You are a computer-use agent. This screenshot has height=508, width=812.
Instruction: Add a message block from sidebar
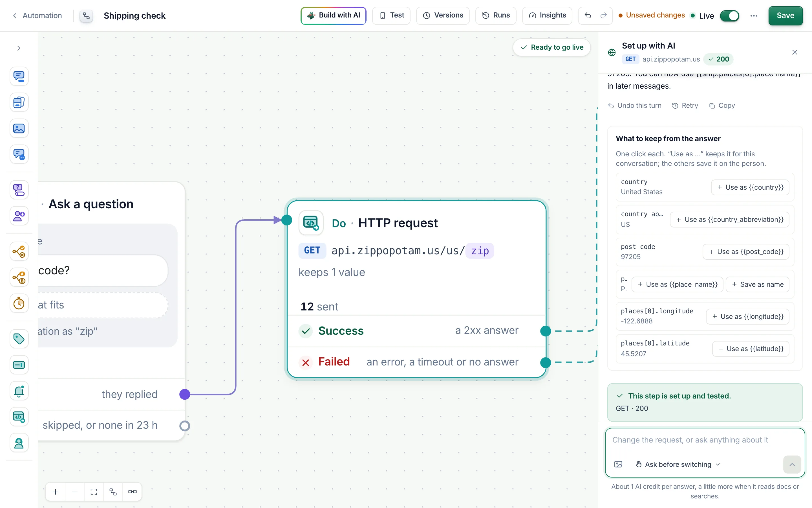[19, 76]
